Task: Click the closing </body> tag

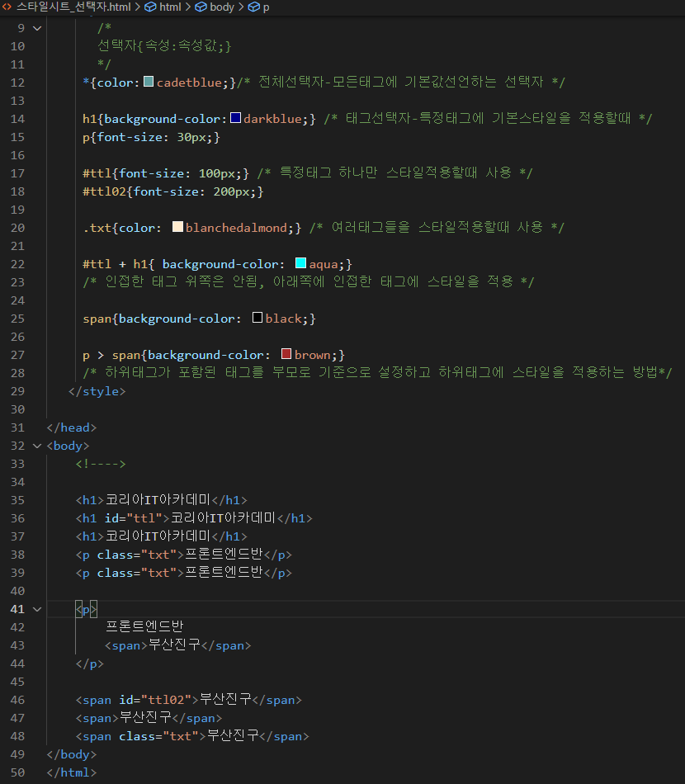Action: coord(72,754)
